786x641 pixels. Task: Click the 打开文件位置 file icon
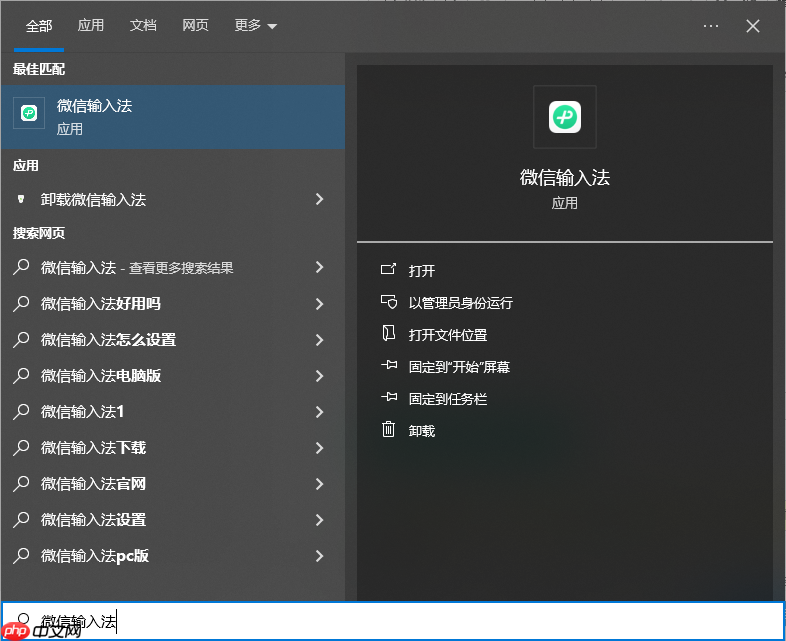pos(388,333)
